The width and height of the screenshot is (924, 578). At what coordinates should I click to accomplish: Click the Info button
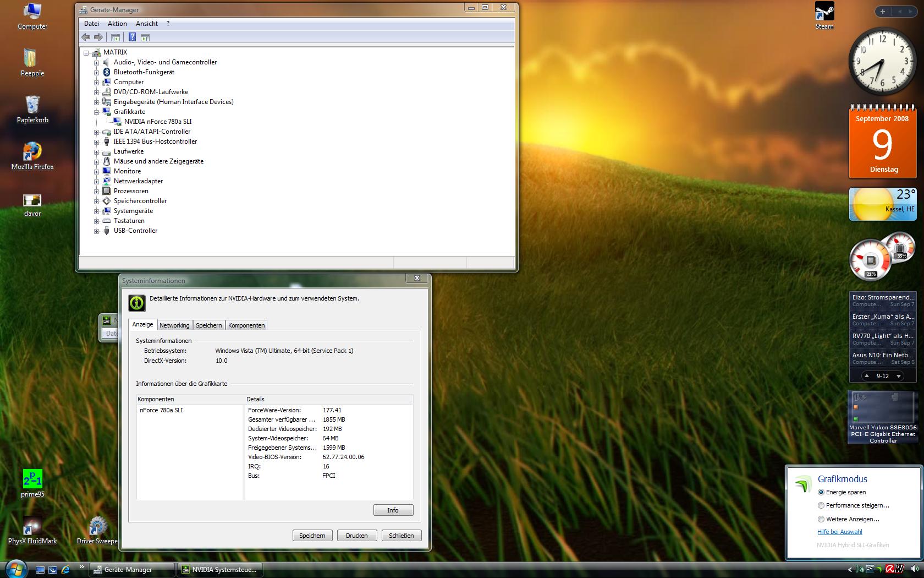[393, 510]
